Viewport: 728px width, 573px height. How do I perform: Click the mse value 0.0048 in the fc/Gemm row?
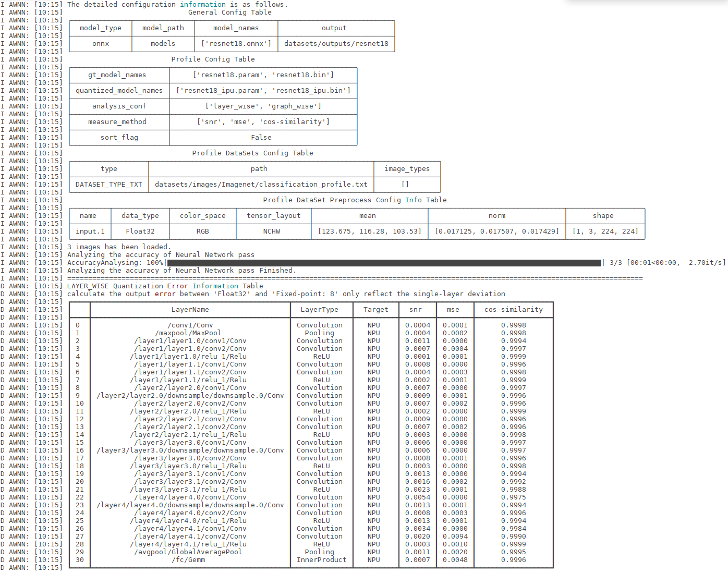pos(455,560)
